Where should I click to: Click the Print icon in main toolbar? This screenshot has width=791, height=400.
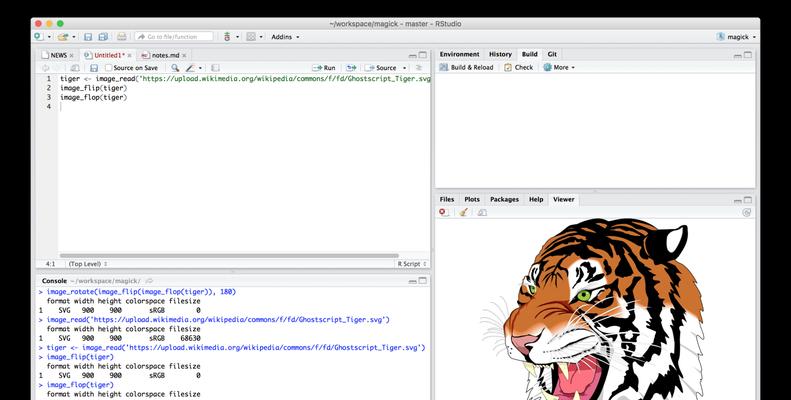click(122, 37)
